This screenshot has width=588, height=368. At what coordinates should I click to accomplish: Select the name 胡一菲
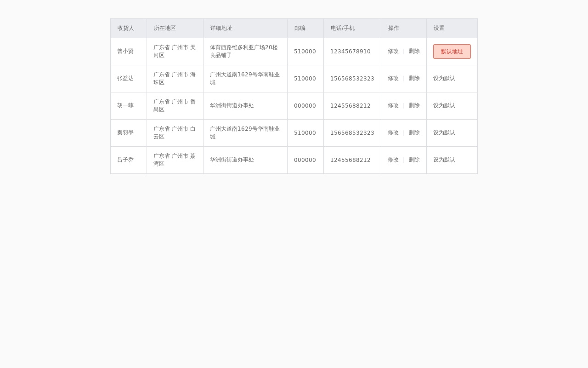pyautogui.click(x=125, y=105)
